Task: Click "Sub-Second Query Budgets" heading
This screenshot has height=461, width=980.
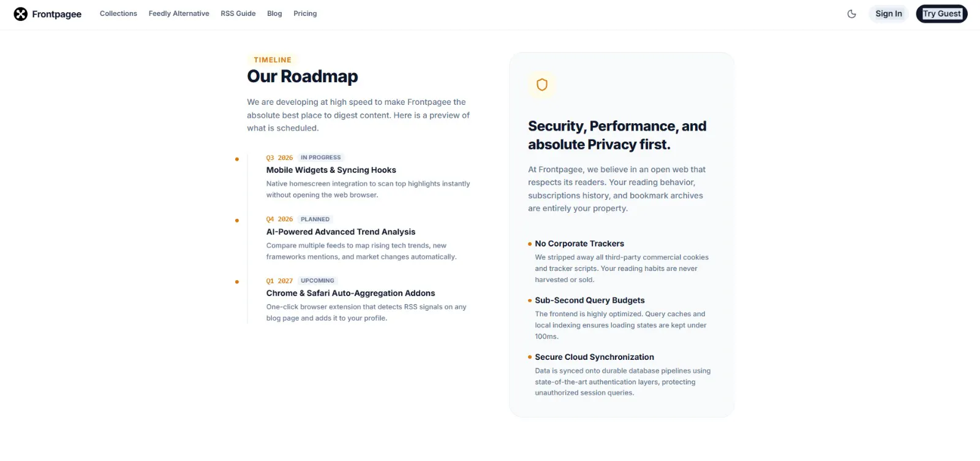Action: 590,300
